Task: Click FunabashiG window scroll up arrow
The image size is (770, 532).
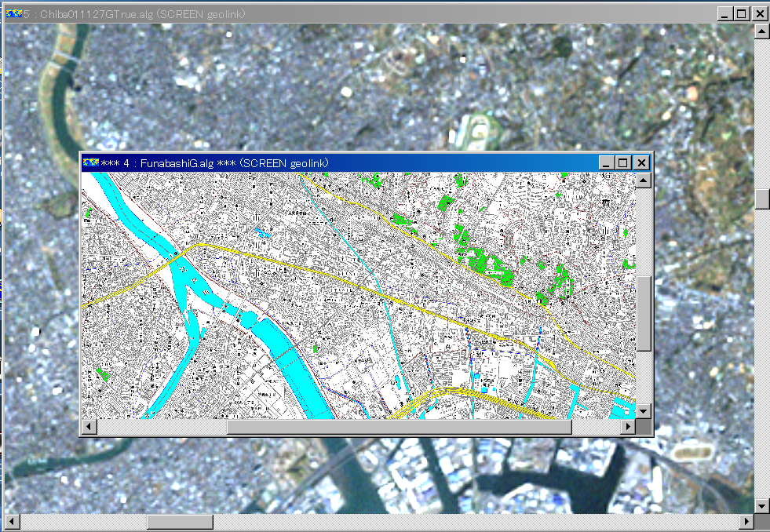Action: click(x=644, y=180)
